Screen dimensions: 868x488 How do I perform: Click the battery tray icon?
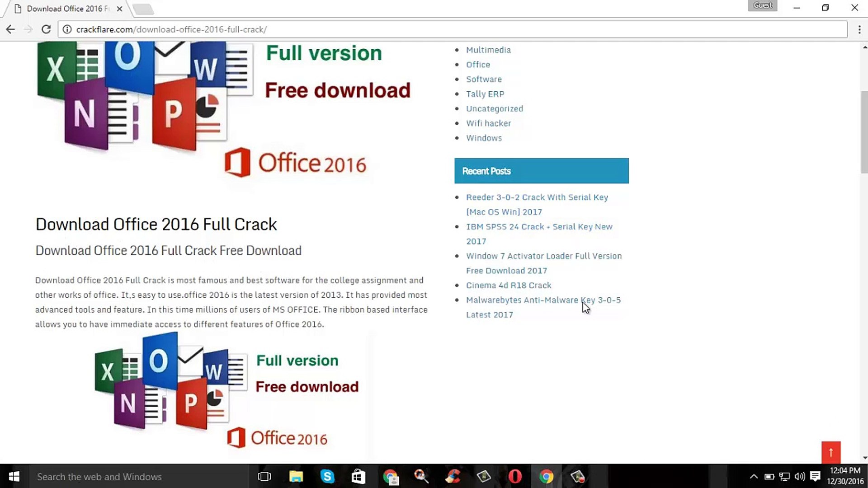click(769, 477)
